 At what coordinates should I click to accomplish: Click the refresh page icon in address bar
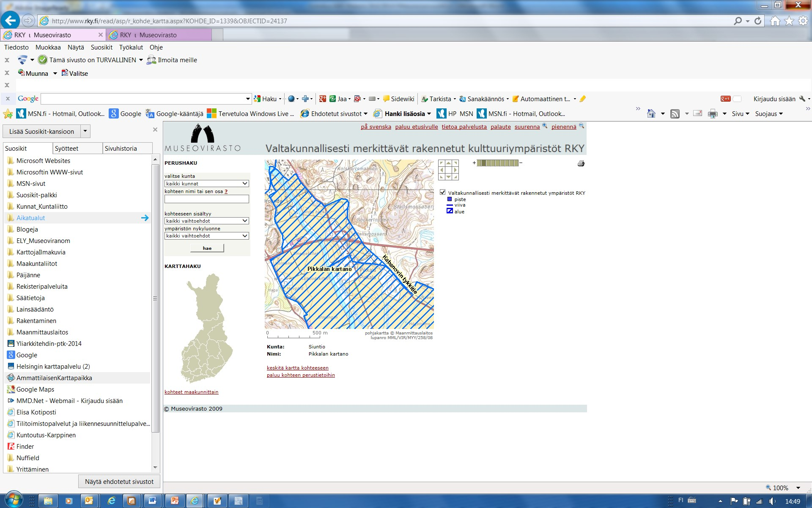pyautogui.click(x=758, y=21)
